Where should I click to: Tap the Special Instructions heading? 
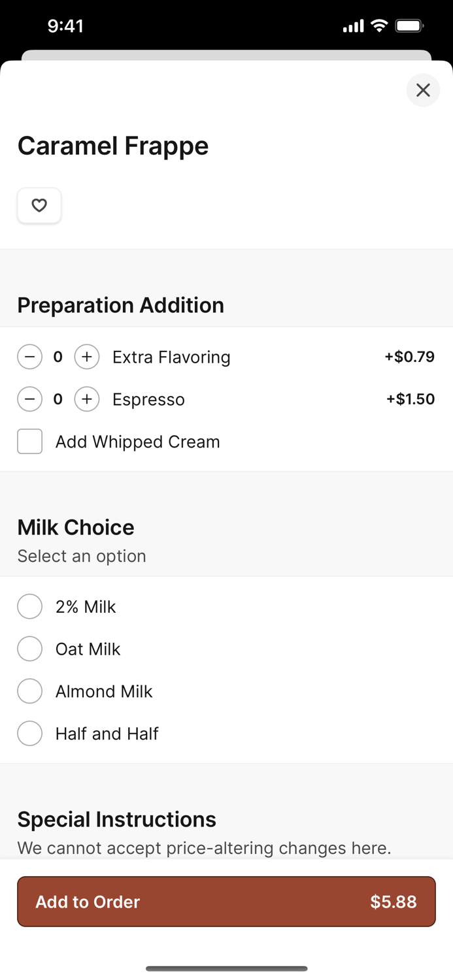click(117, 819)
